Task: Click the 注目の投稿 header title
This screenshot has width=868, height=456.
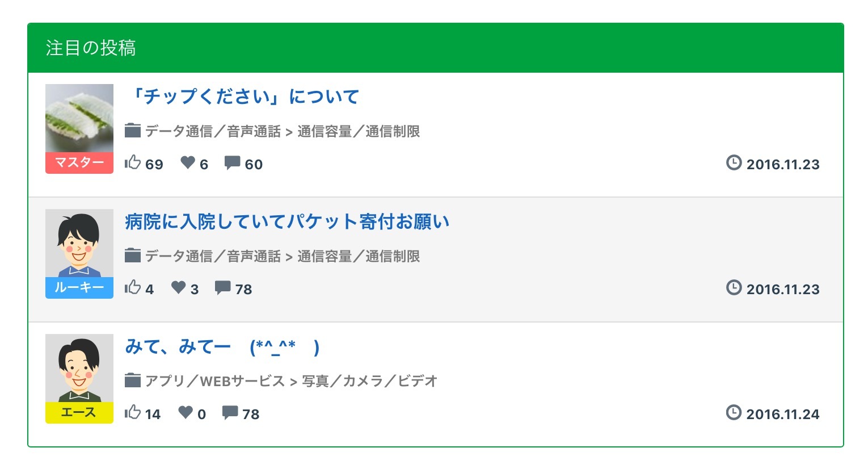Action: click(91, 48)
